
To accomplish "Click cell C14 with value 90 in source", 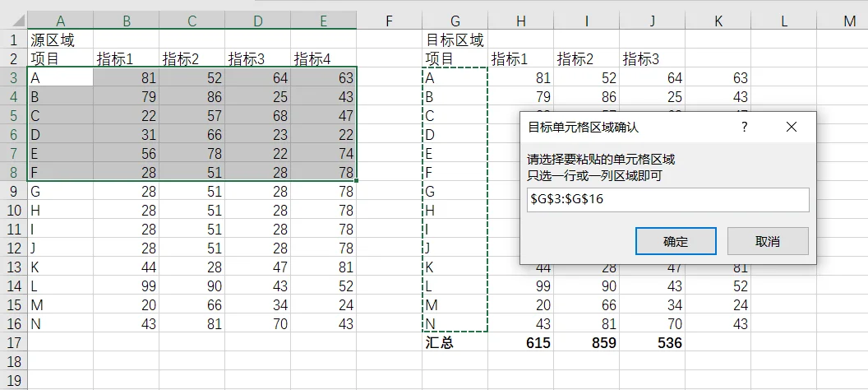I will tap(192, 286).
